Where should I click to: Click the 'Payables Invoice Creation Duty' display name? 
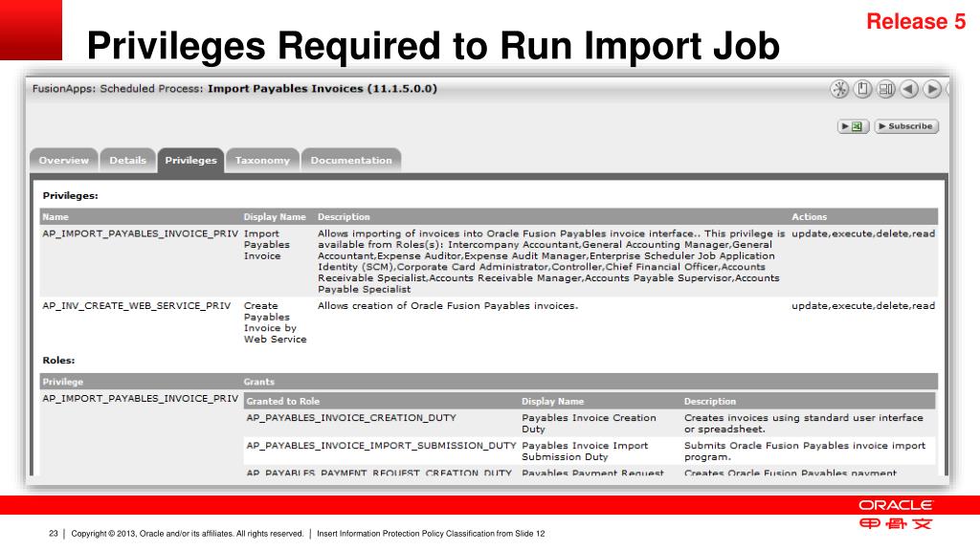(589, 424)
